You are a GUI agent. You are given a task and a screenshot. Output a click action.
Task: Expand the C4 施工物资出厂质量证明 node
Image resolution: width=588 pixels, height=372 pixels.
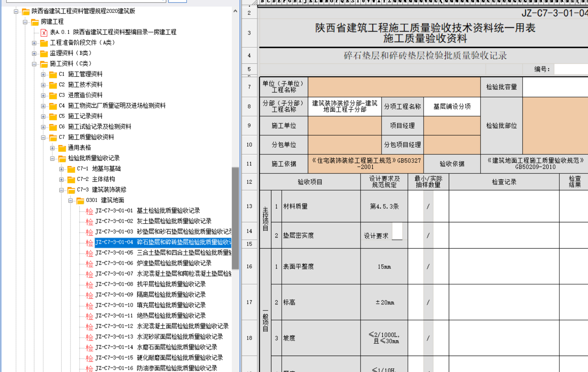pos(44,106)
